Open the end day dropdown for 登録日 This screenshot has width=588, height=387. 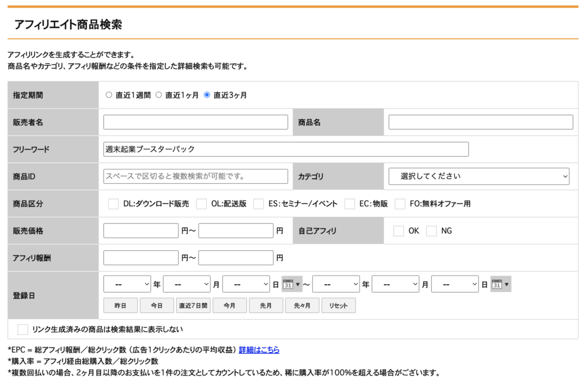click(455, 284)
